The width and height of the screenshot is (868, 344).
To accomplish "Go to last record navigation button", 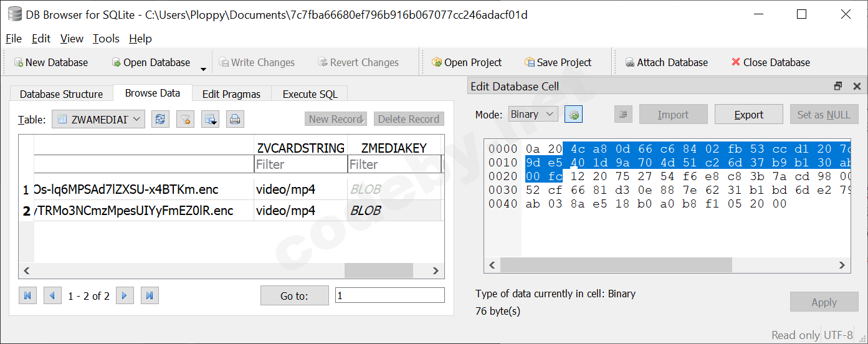I will click(150, 296).
